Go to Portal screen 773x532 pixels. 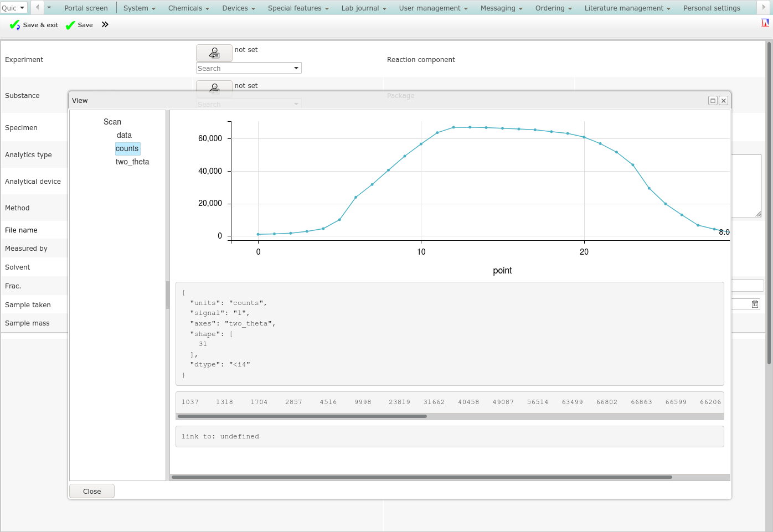[x=86, y=8]
